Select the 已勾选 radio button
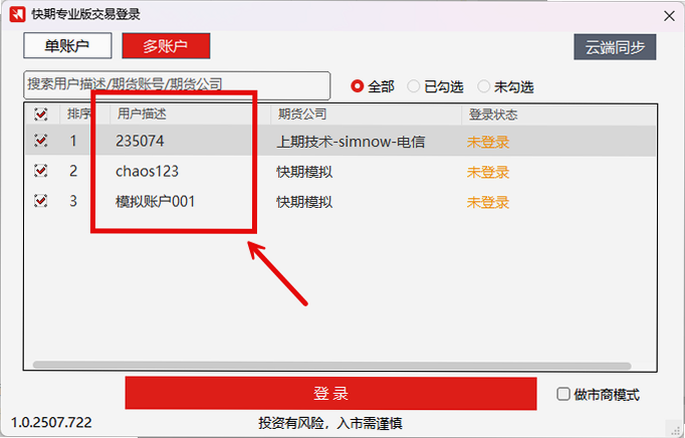The width and height of the screenshot is (685, 438). click(x=413, y=86)
